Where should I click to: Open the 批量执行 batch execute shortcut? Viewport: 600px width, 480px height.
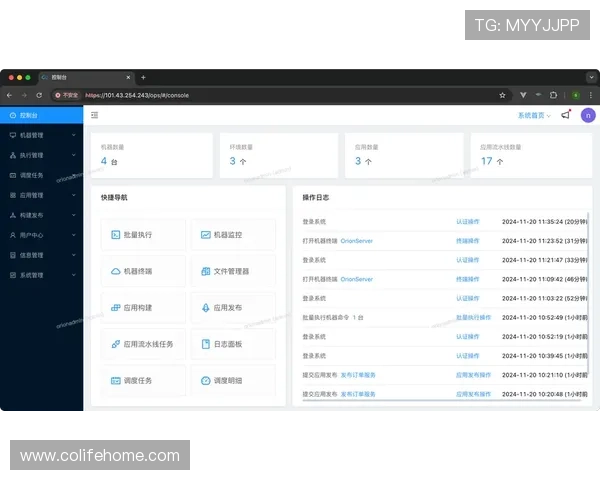(x=143, y=235)
